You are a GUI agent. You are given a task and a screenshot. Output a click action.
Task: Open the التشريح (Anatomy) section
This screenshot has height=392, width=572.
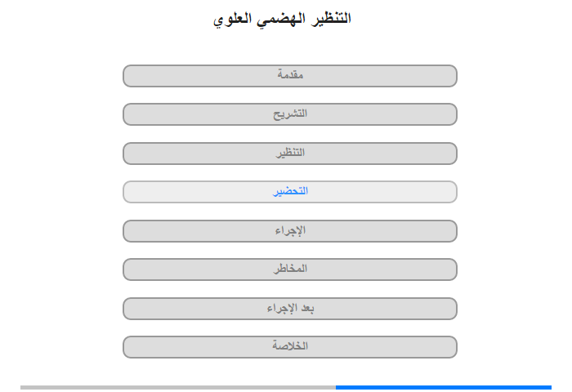click(290, 114)
